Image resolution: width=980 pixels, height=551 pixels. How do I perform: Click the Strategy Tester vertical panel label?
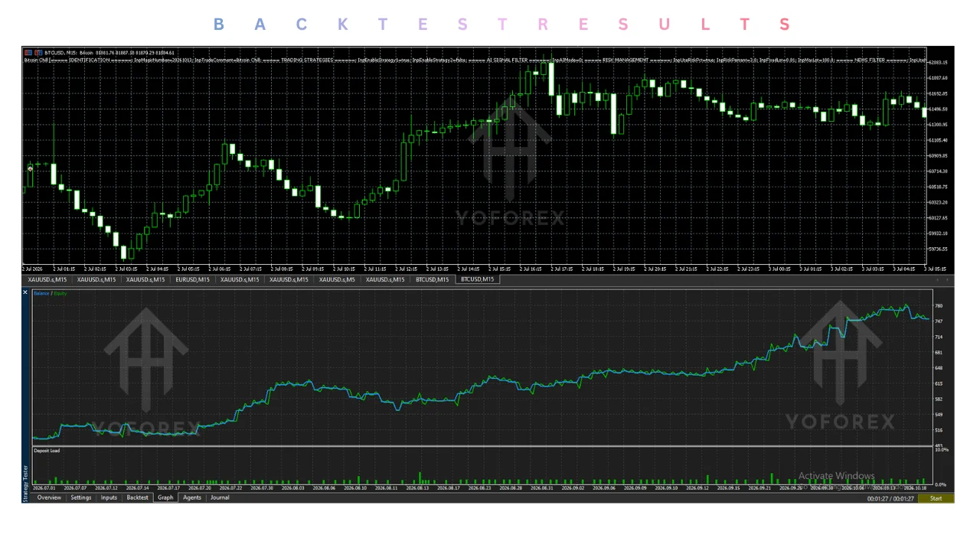coord(25,478)
